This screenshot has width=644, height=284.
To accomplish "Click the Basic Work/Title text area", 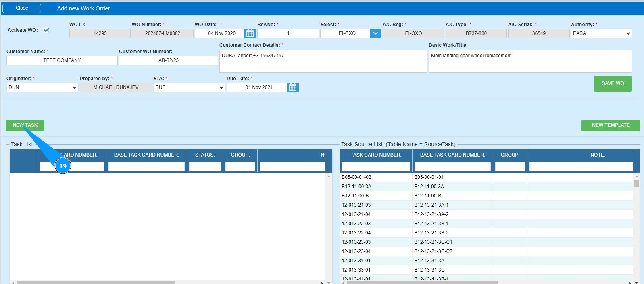I will pyautogui.click(x=530, y=61).
